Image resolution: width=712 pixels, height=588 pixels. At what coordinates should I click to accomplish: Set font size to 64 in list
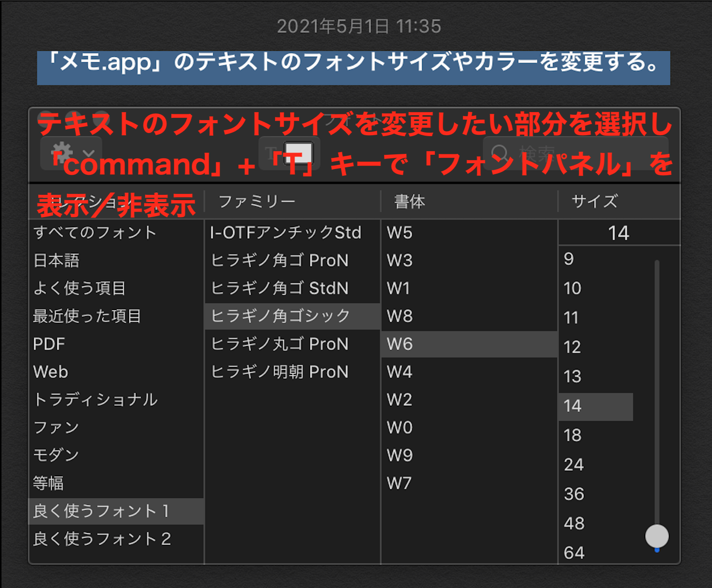click(596, 552)
